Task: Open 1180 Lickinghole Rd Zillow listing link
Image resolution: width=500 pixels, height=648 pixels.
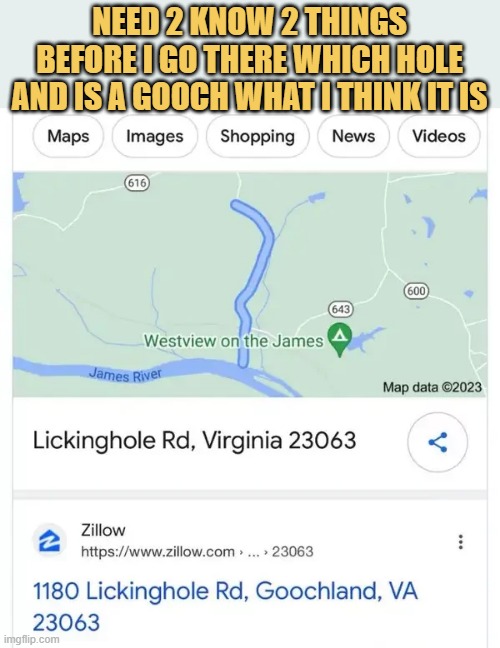Action: 225,606
